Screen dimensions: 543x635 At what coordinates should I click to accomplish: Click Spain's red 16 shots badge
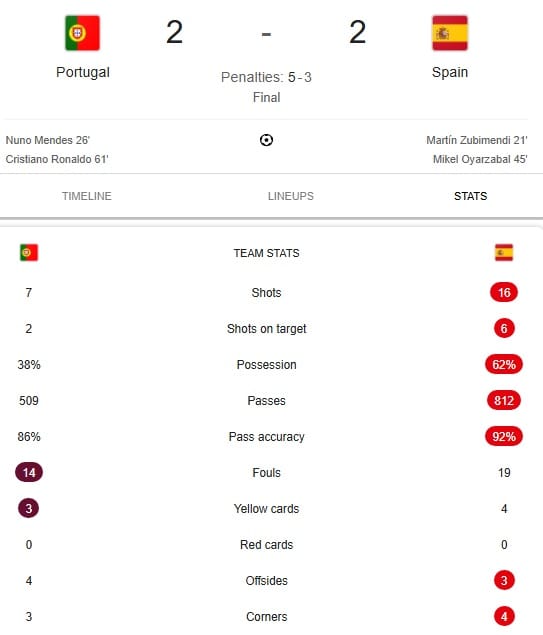coord(504,292)
